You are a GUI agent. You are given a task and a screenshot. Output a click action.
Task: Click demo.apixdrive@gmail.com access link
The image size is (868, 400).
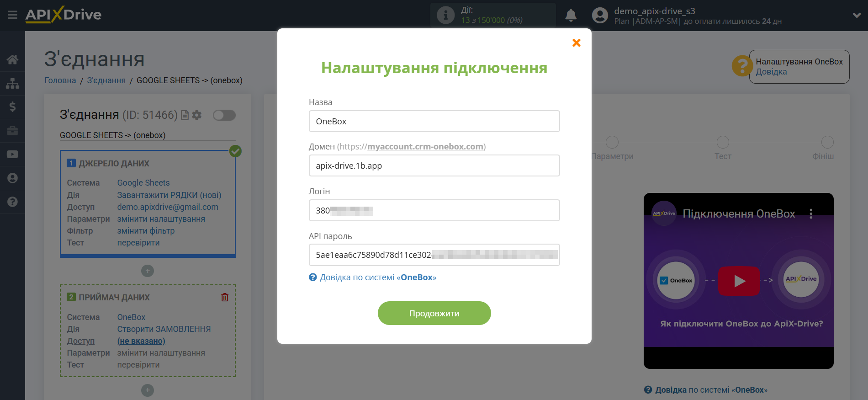pyautogui.click(x=168, y=207)
